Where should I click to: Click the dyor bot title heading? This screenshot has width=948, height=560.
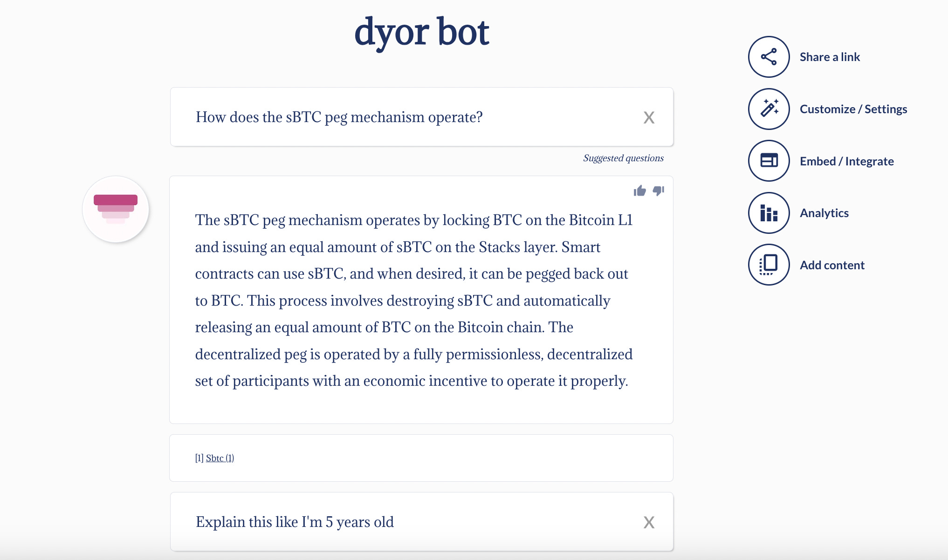(421, 32)
